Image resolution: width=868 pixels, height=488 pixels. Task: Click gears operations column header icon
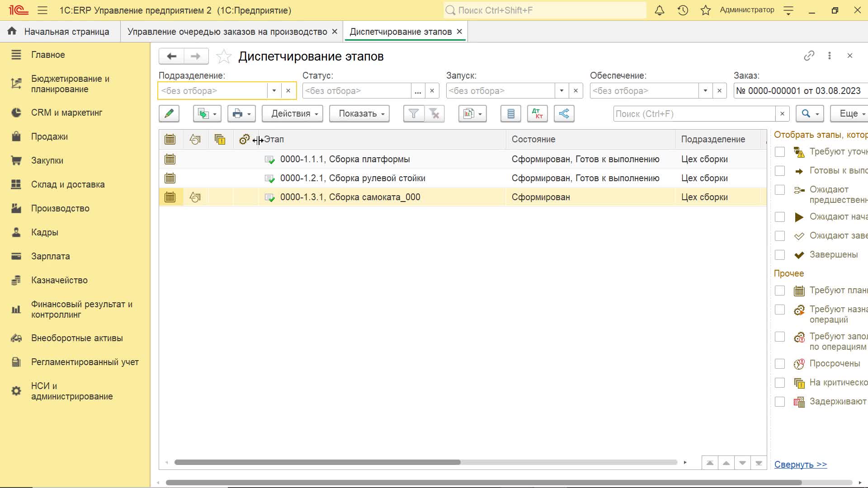(244, 139)
